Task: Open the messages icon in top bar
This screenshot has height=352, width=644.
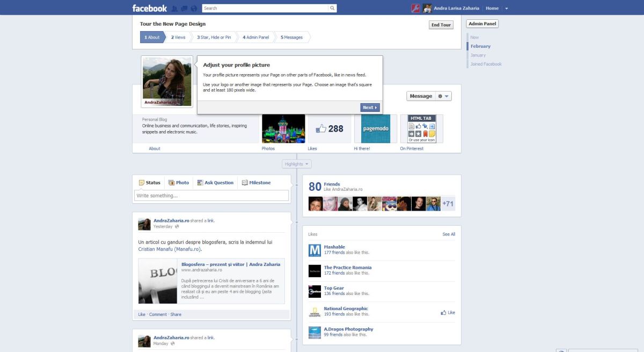Action: pyautogui.click(x=184, y=9)
